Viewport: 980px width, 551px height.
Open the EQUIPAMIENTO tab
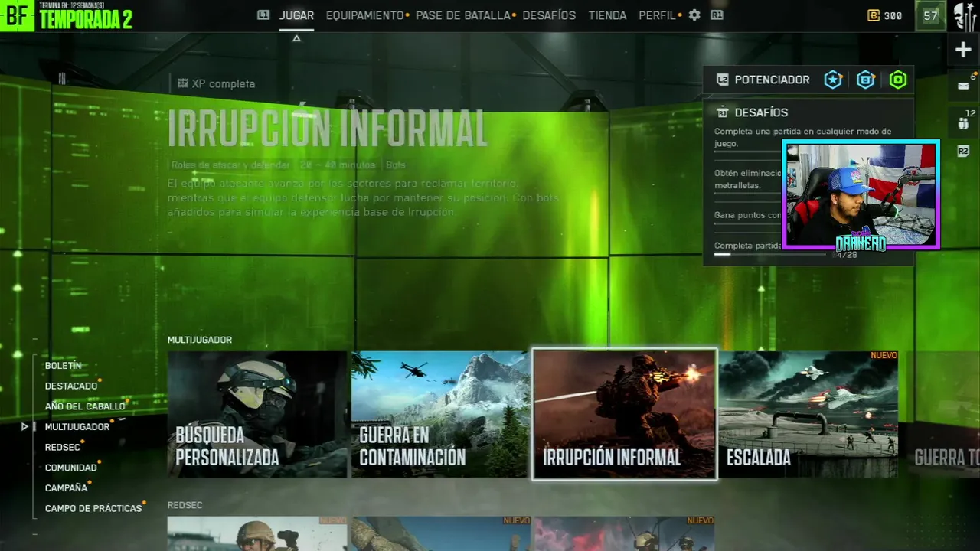click(364, 15)
